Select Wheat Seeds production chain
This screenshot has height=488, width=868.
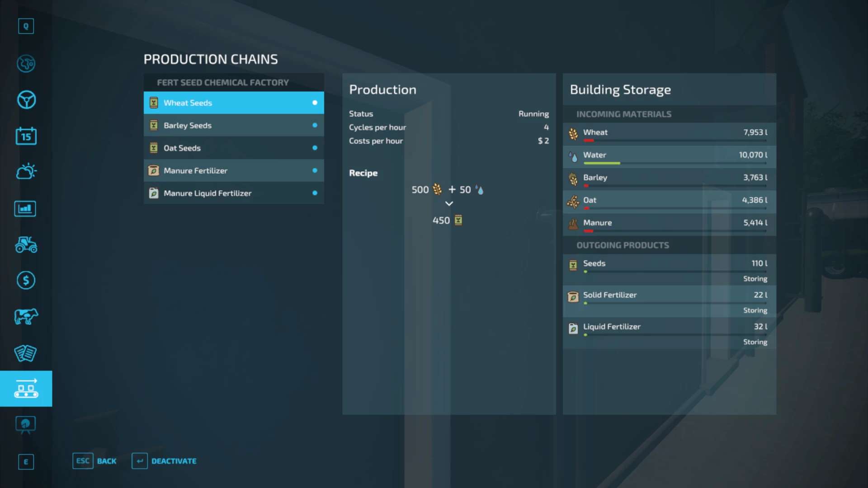pyautogui.click(x=188, y=103)
